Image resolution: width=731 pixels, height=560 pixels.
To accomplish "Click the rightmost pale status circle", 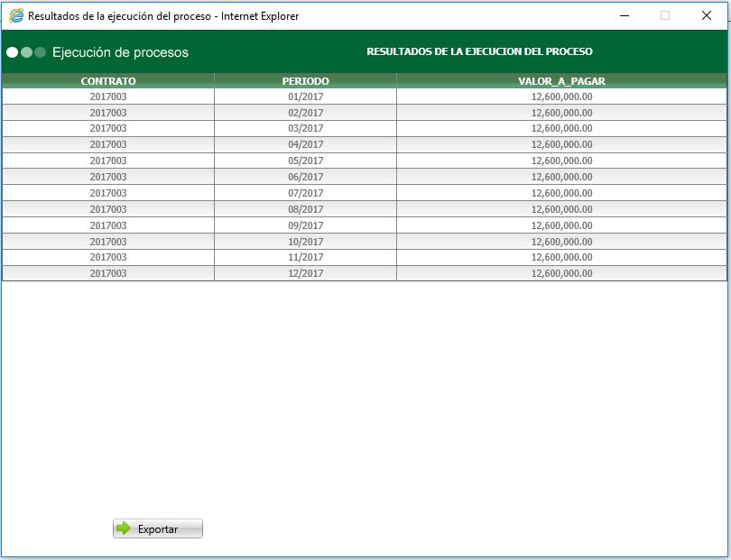I will point(41,52).
